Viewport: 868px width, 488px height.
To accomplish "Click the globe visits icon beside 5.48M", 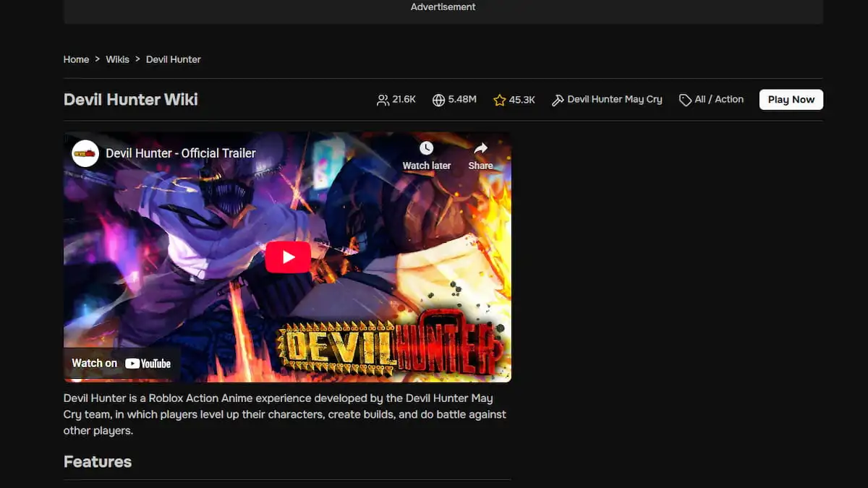I will tap(438, 100).
